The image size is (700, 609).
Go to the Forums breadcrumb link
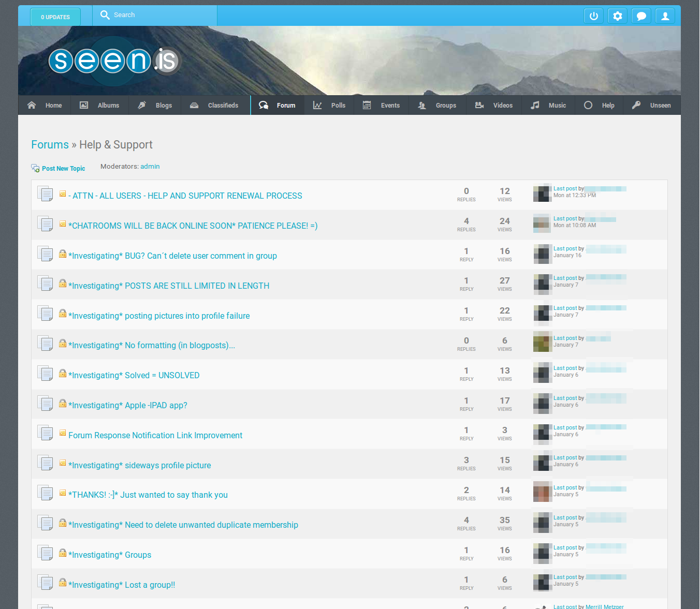tap(50, 145)
